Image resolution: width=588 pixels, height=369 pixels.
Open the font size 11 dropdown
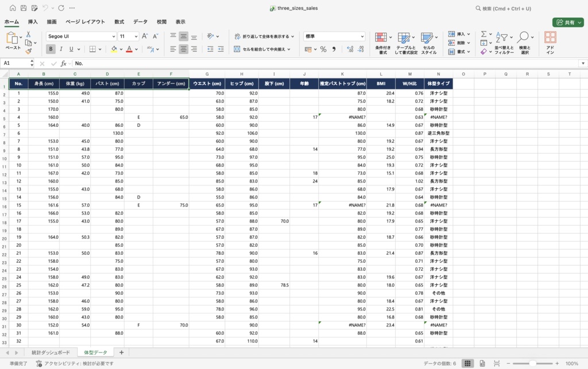[136, 36]
